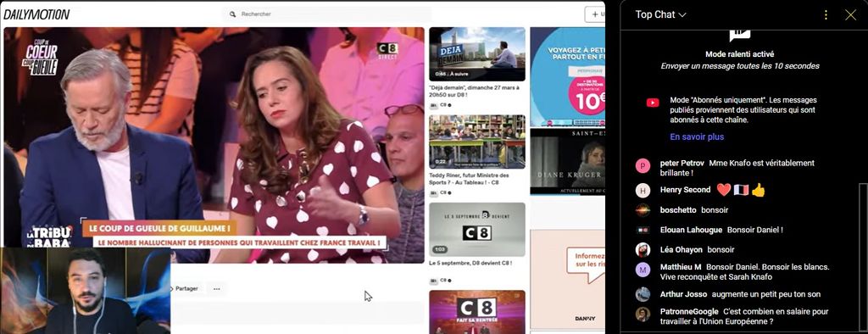This screenshot has width=868, height=334.
Task: Click the search magnifier icon
Action: pos(232,14)
